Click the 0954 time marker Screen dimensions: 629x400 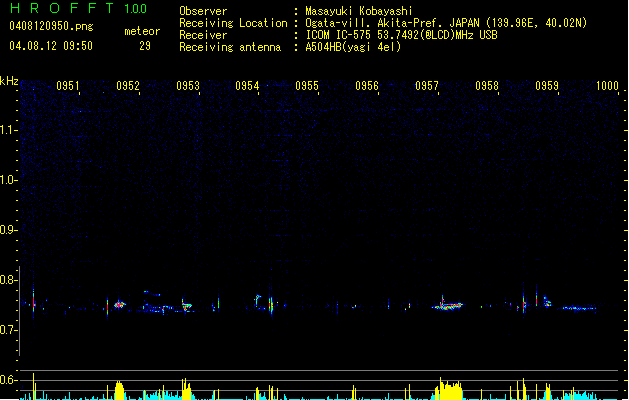pyautogui.click(x=247, y=86)
